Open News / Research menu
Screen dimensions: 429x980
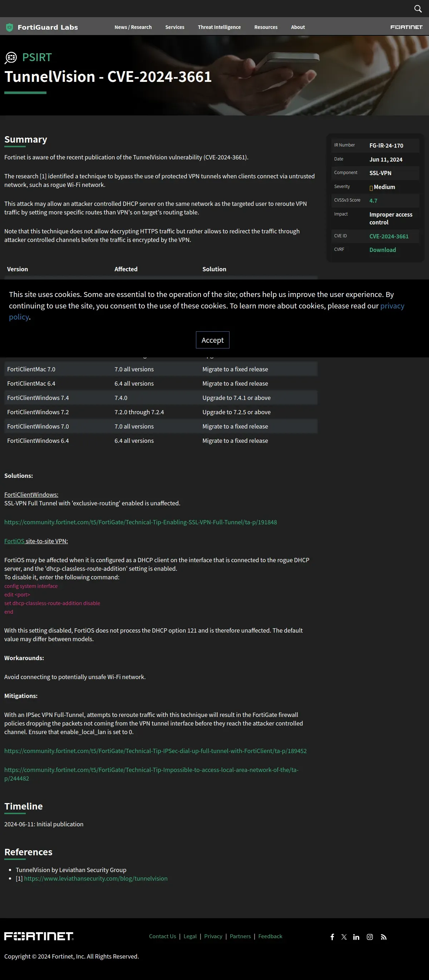click(133, 27)
